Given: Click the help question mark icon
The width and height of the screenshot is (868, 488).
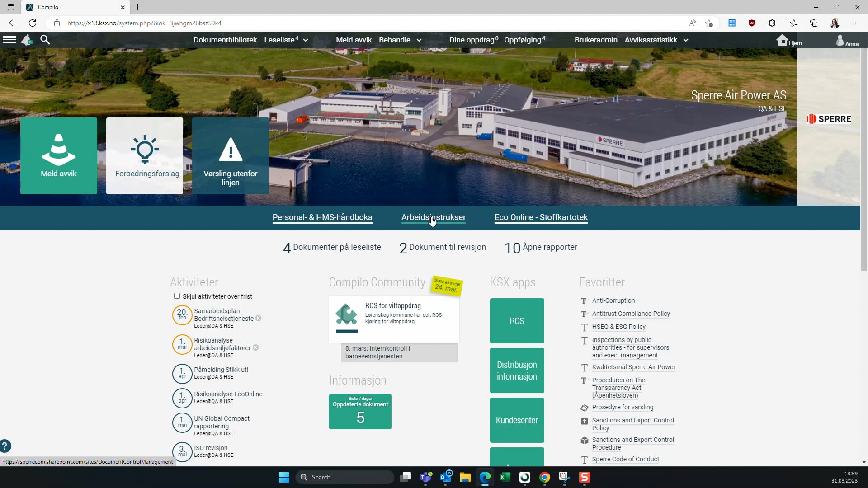Looking at the screenshot, I should 5,446.
